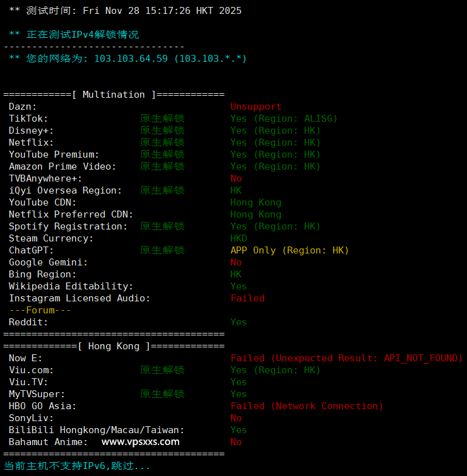Viewport: 467px width, 476px height.
Task: Click the www.vpsxxs.com watermark URL
Action: (x=140, y=442)
